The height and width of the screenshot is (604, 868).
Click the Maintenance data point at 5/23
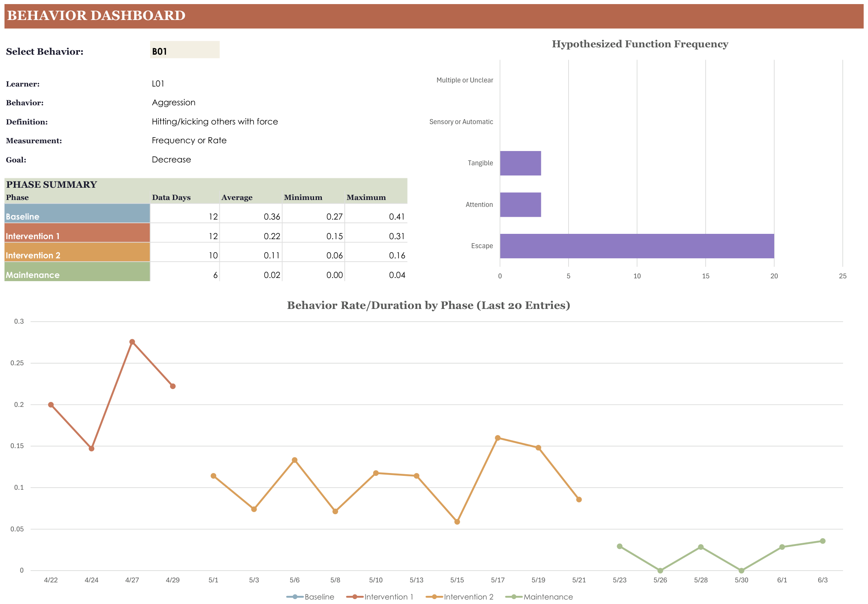click(620, 546)
